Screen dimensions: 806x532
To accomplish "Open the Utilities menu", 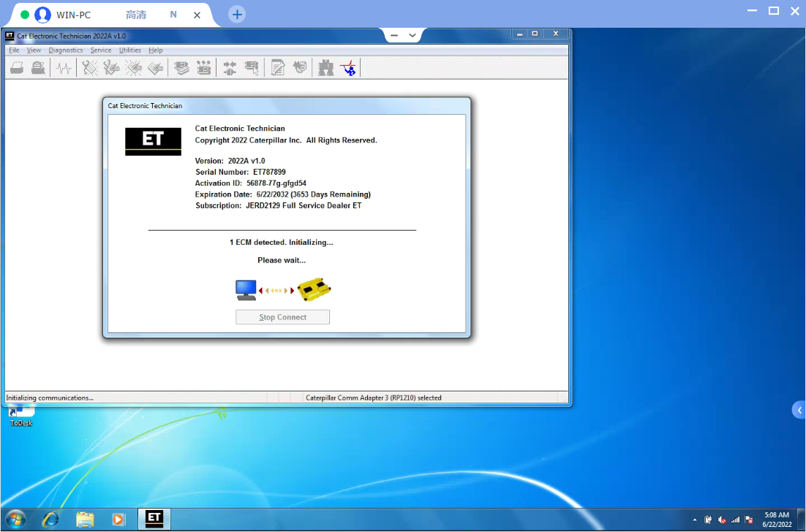I will pyautogui.click(x=130, y=50).
